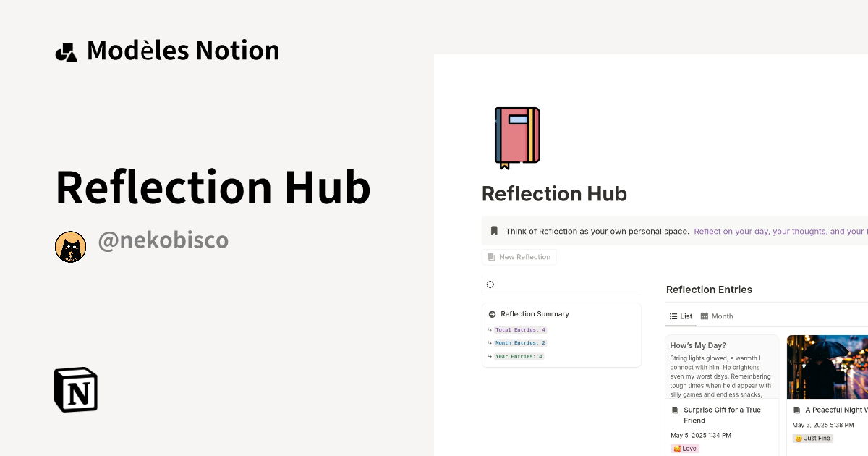Click the bookmark icon in the callout

(x=494, y=230)
